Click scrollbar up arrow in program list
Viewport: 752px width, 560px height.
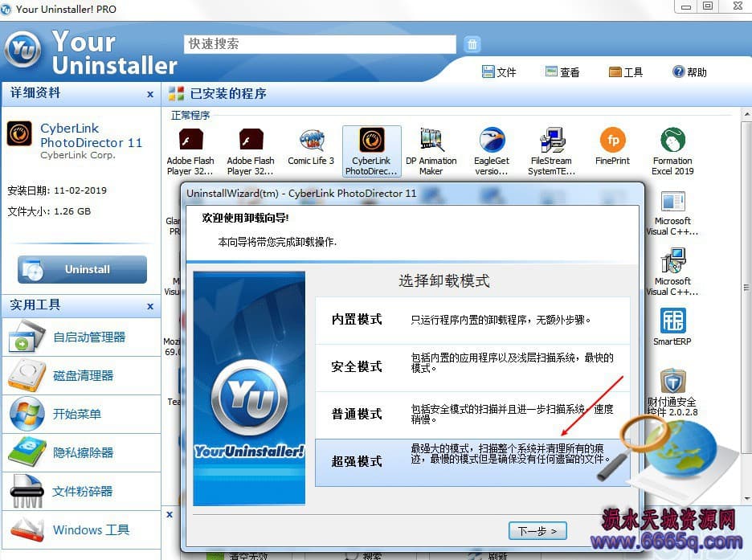tap(746, 115)
